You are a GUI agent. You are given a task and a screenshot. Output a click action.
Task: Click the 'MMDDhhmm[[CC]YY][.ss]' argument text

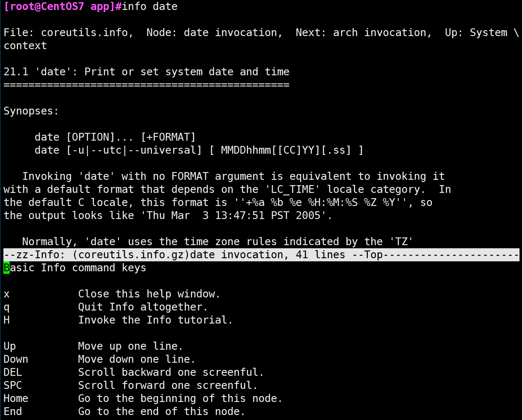286,150
